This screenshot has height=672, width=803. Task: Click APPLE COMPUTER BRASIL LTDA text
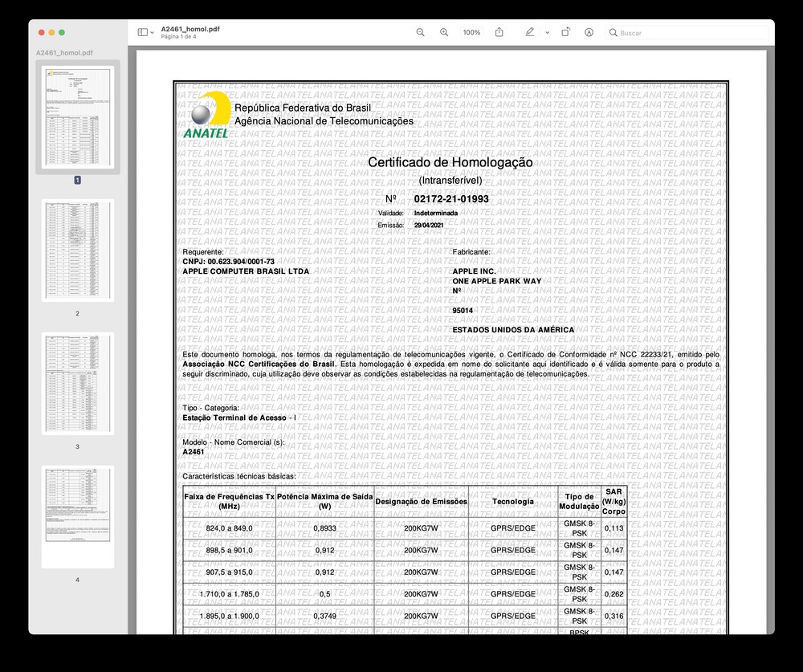click(246, 271)
